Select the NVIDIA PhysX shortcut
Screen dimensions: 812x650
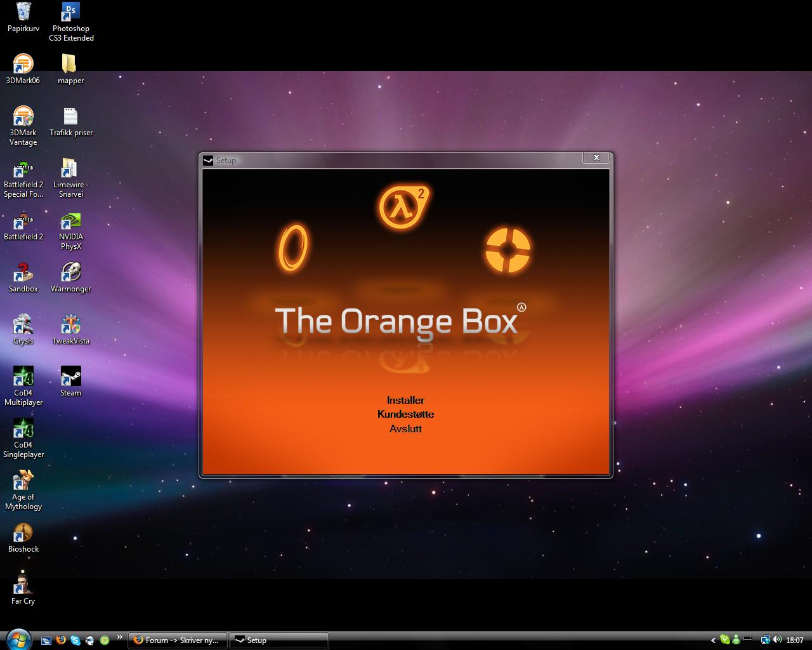click(x=70, y=230)
